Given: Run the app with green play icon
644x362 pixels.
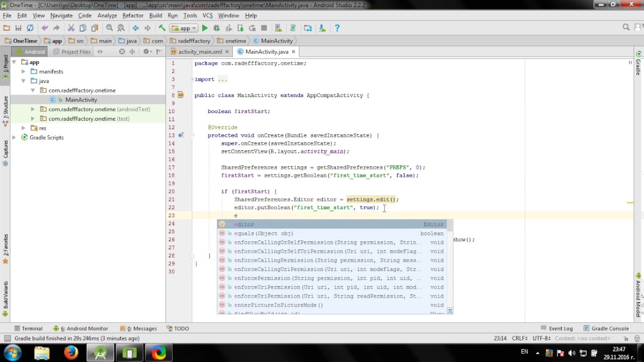Looking at the screenshot, I should point(205,28).
